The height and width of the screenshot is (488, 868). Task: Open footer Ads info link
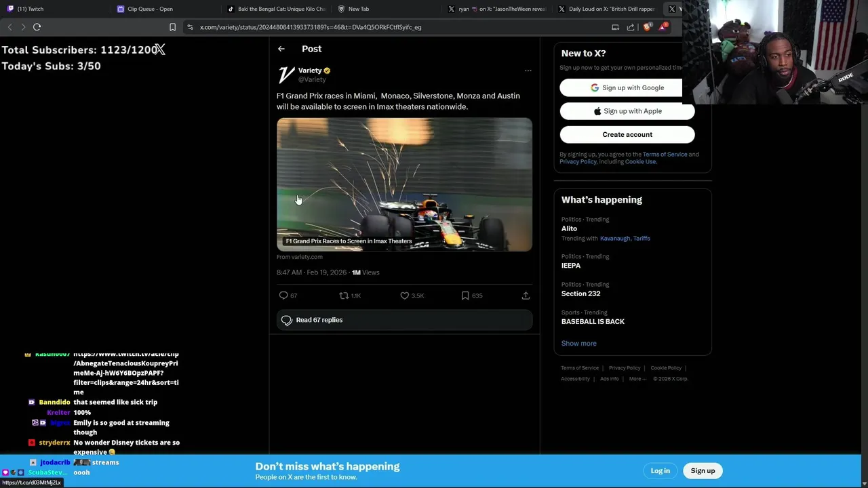coord(609,379)
